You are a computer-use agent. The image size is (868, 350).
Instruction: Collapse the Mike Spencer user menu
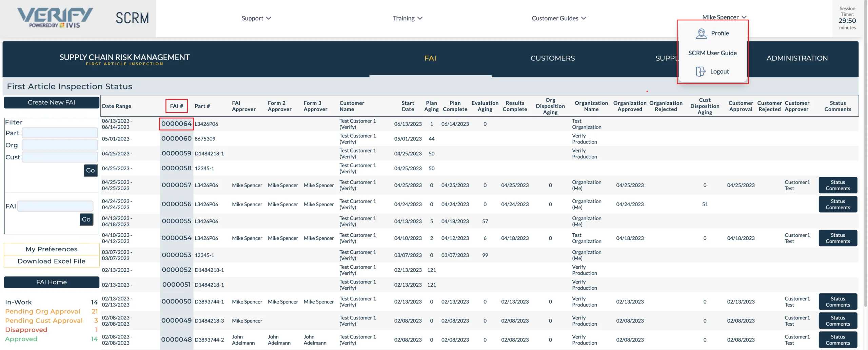click(724, 17)
